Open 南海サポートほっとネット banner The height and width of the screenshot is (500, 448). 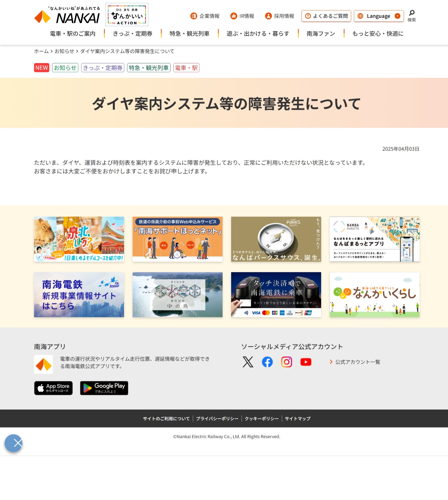click(177, 239)
